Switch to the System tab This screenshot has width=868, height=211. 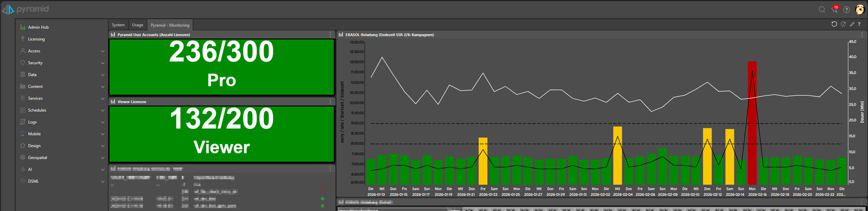[x=118, y=25]
